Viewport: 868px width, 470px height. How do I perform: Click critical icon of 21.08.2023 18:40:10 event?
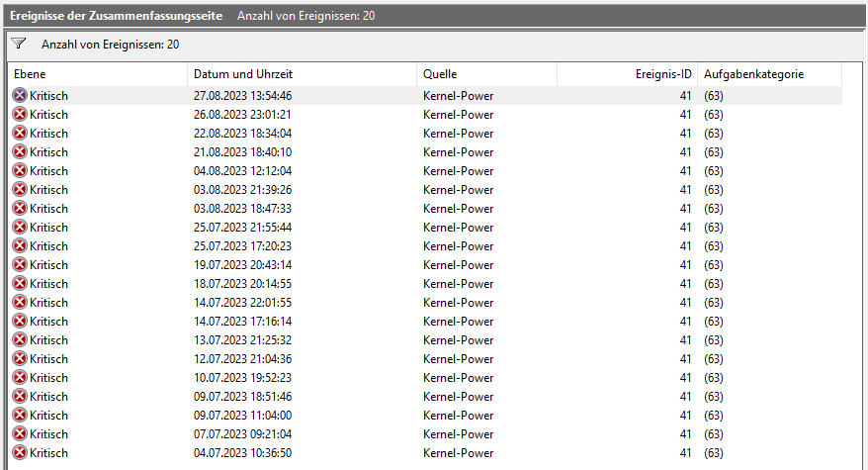tap(20, 151)
